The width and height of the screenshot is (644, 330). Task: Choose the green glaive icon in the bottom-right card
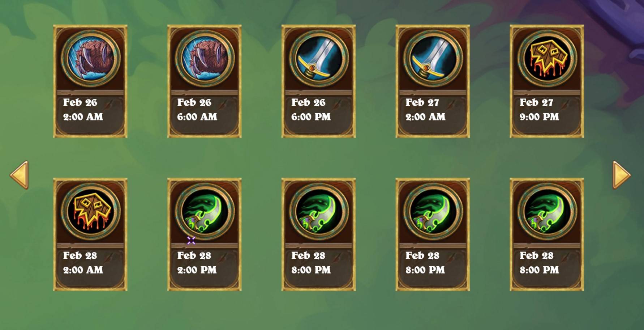547,211
